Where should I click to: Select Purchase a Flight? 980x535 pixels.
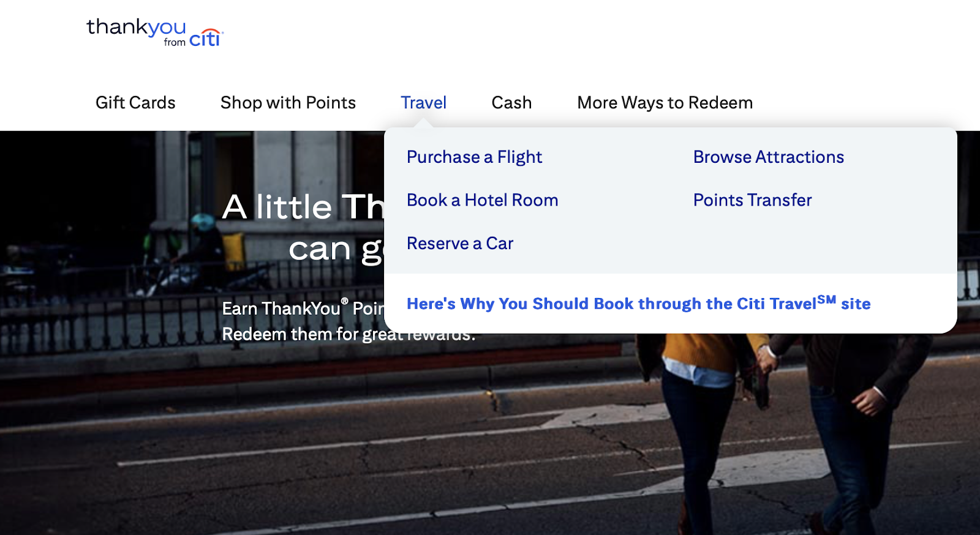pos(474,157)
